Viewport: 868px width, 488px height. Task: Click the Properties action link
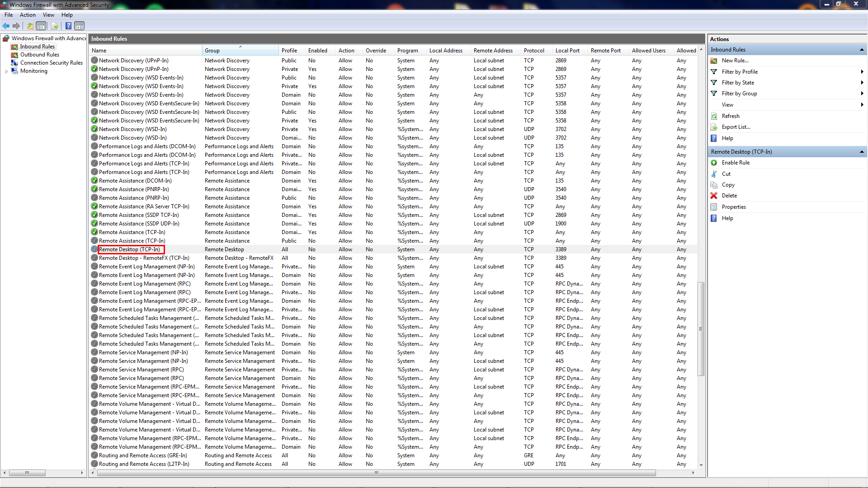734,207
